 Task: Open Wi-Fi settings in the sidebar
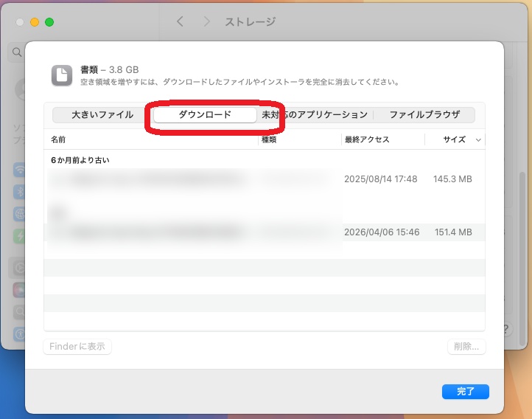19,170
